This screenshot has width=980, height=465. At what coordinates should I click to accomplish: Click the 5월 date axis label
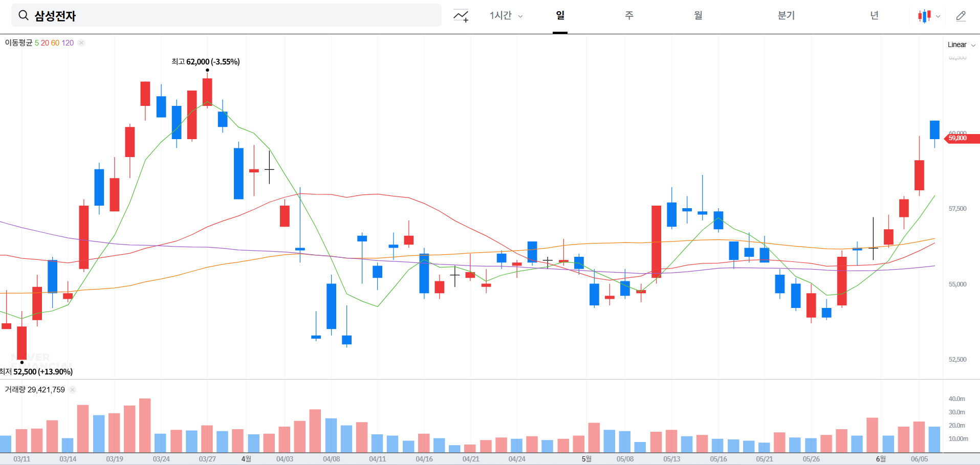click(586, 459)
